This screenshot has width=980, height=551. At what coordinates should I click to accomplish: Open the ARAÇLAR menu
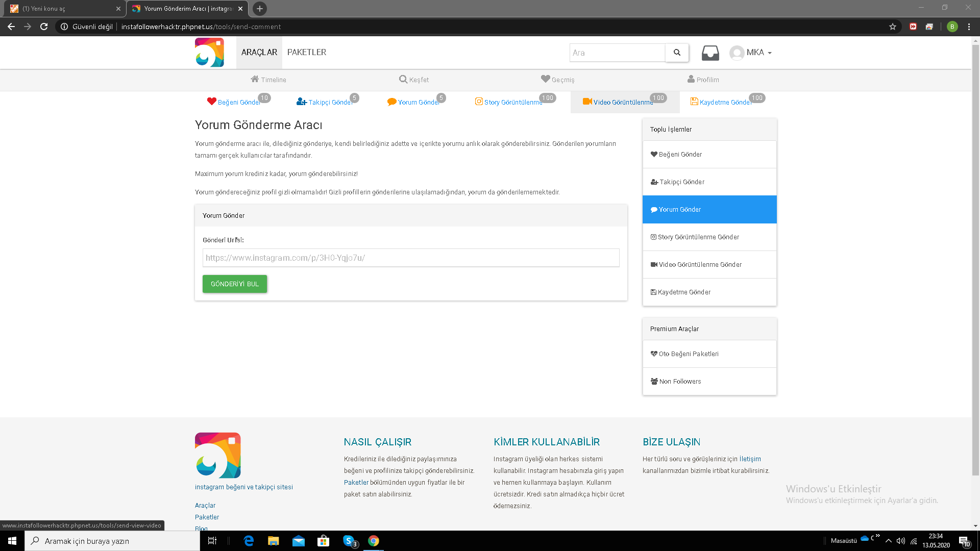(259, 52)
